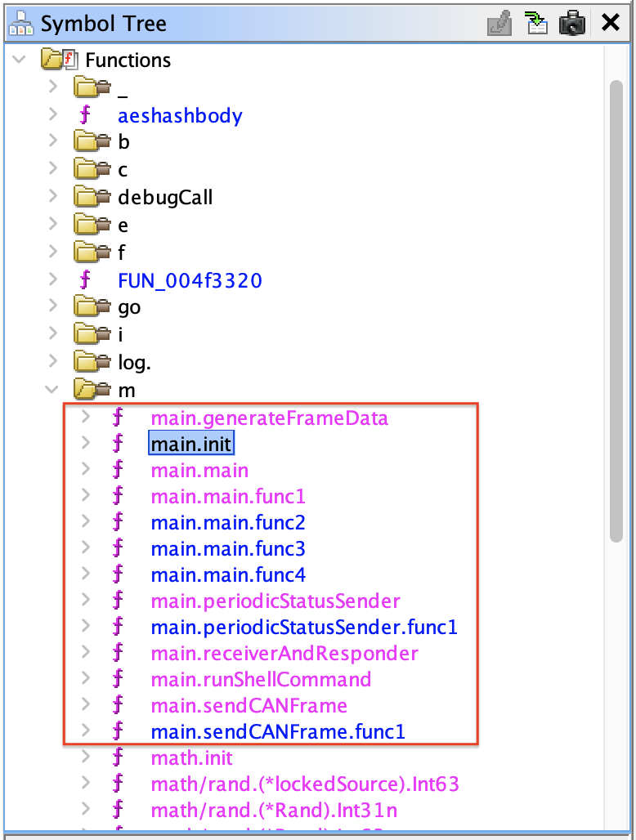Click the main.generateFrameData function icon
The height and width of the screenshot is (840, 636).
119,417
